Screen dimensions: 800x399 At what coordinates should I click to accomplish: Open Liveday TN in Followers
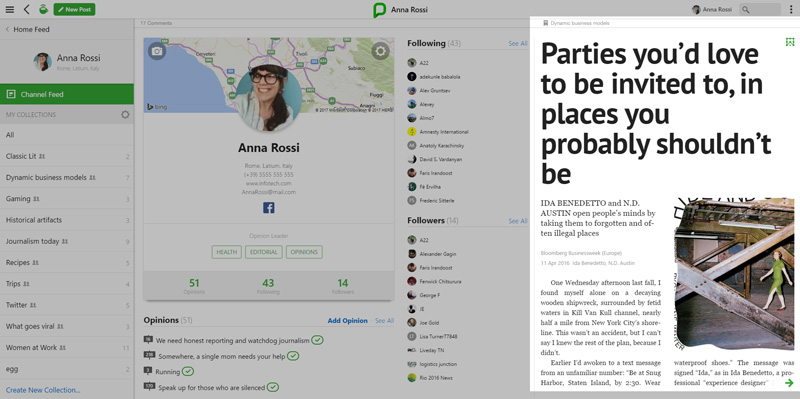pos(426,350)
